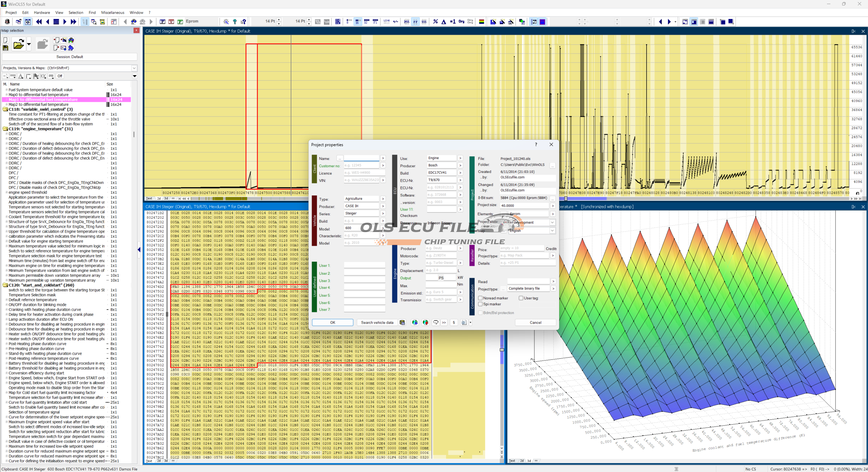The image size is (868, 472).
Task: Enable the Noread marker checkbox
Action: coord(480,298)
